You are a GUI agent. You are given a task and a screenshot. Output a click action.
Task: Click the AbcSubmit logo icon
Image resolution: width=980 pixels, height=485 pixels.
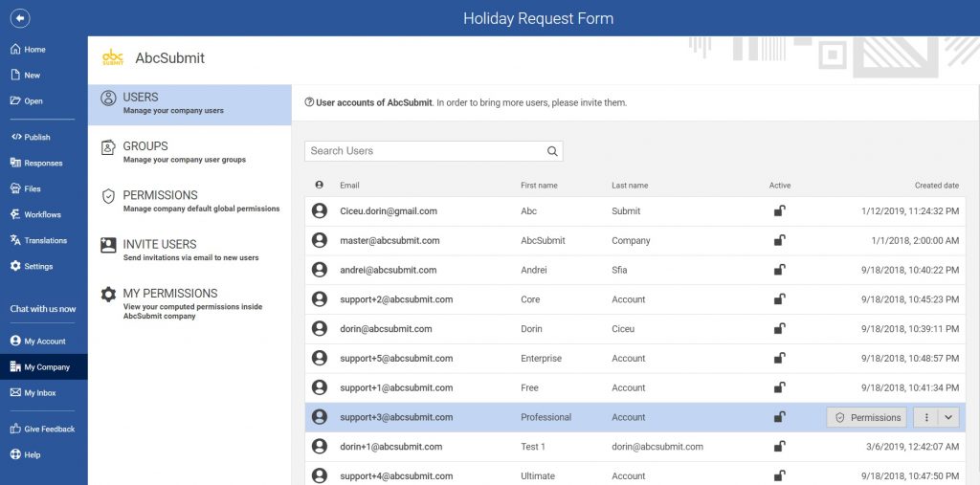click(113, 58)
